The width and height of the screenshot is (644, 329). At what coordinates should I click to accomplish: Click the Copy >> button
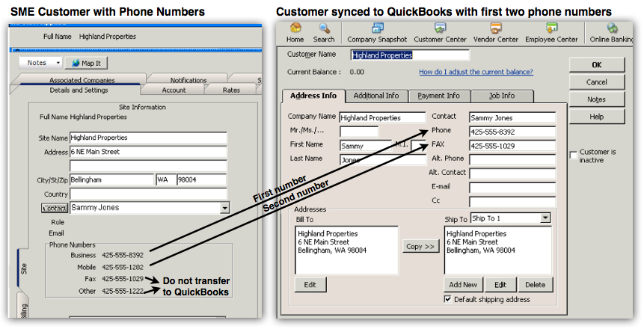[x=420, y=247]
